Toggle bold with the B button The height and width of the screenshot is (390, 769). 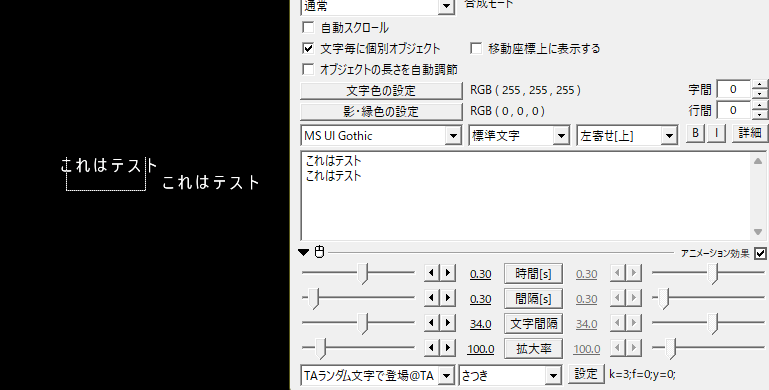click(x=695, y=133)
